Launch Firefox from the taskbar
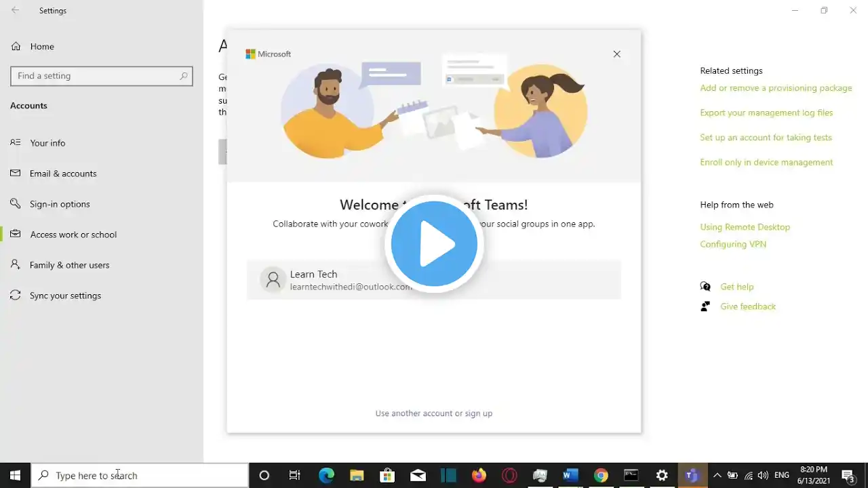868x488 pixels. pos(479,475)
